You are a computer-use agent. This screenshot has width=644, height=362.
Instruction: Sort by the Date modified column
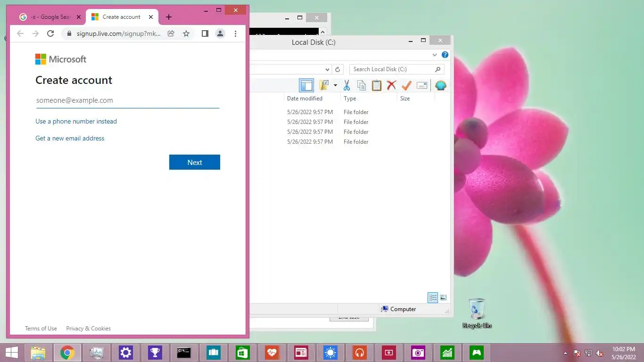[x=305, y=99]
